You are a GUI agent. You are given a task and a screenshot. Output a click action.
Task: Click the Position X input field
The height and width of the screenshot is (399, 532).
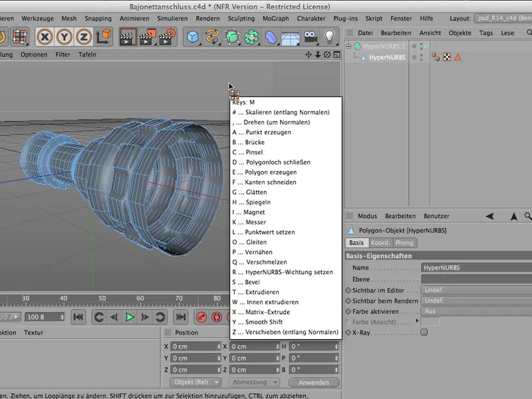[196, 346]
